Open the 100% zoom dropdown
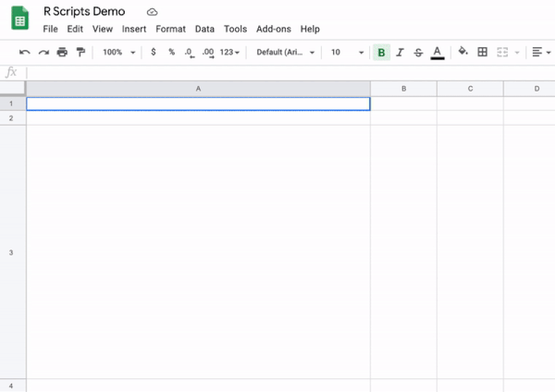 [119, 52]
